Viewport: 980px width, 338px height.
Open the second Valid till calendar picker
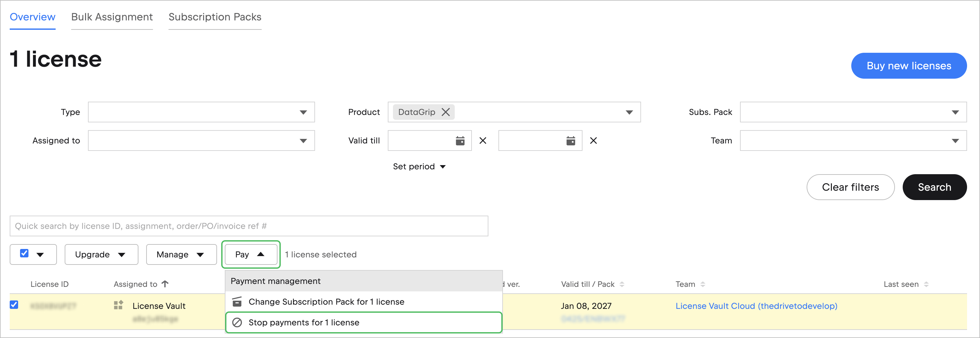(570, 141)
